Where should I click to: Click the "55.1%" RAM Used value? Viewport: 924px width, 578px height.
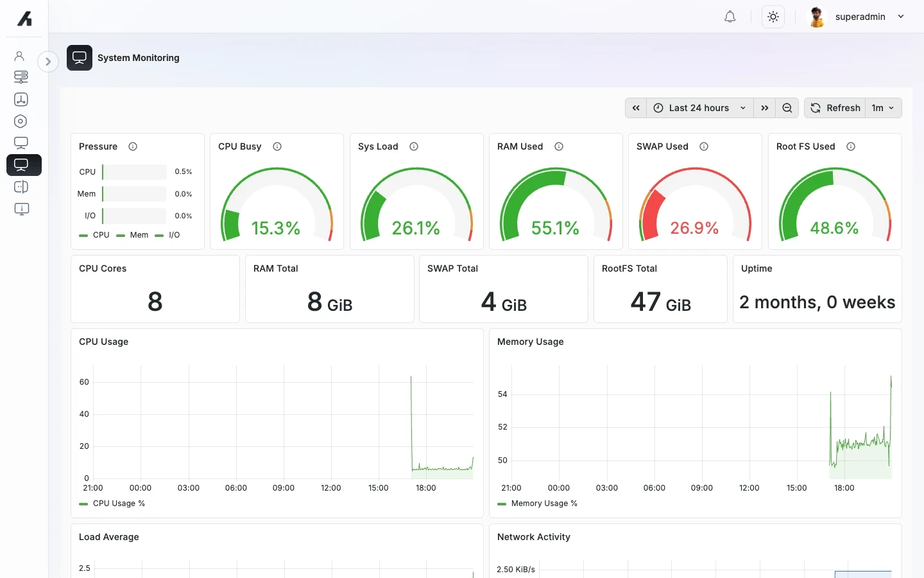[555, 228]
